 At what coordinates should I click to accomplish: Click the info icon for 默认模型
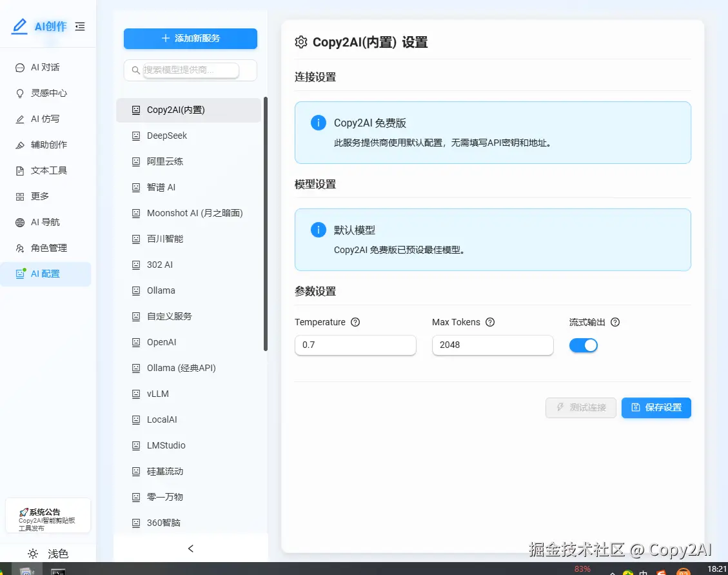(x=319, y=230)
